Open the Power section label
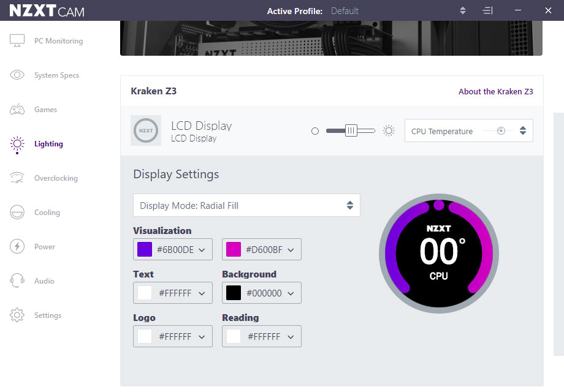The height and width of the screenshot is (392, 564). tap(45, 247)
